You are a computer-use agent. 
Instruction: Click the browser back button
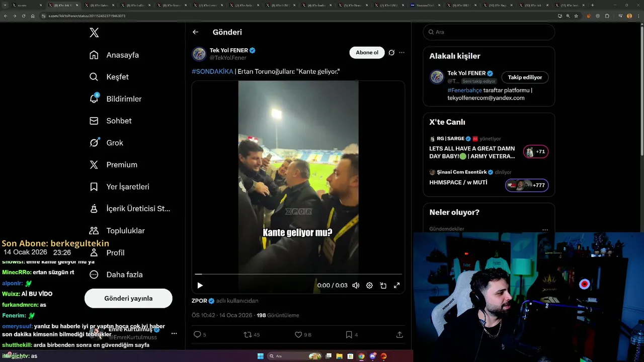[6, 16]
